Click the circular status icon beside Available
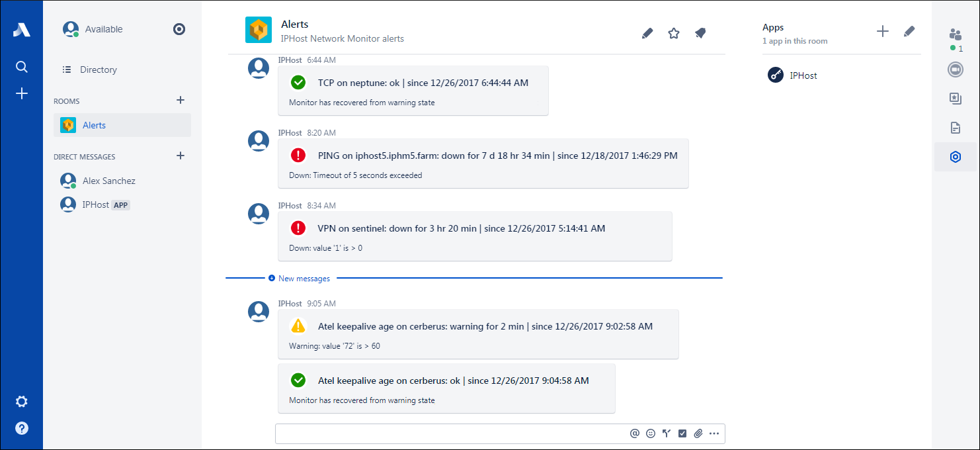Viewport: 980px width, 450px height. point(179,29)
